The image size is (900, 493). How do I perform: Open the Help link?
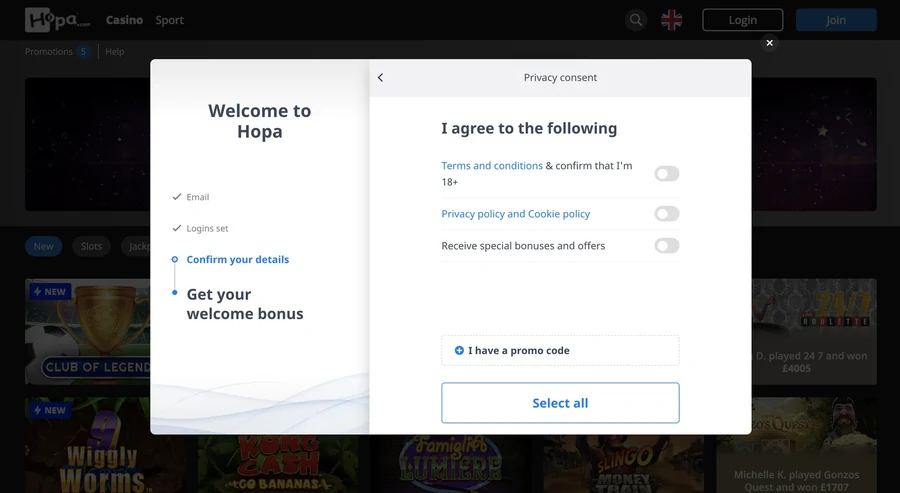point(115,52)
